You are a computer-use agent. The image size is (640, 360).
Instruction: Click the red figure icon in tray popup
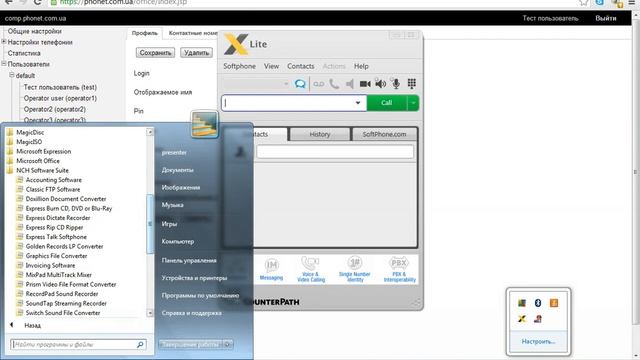click(538, 319)
